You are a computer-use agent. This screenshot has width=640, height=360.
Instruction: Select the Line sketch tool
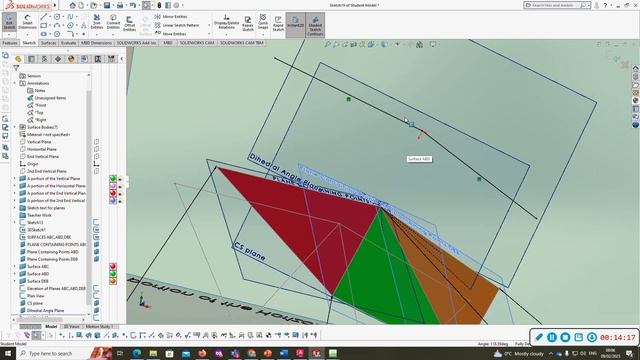point(43,17)
